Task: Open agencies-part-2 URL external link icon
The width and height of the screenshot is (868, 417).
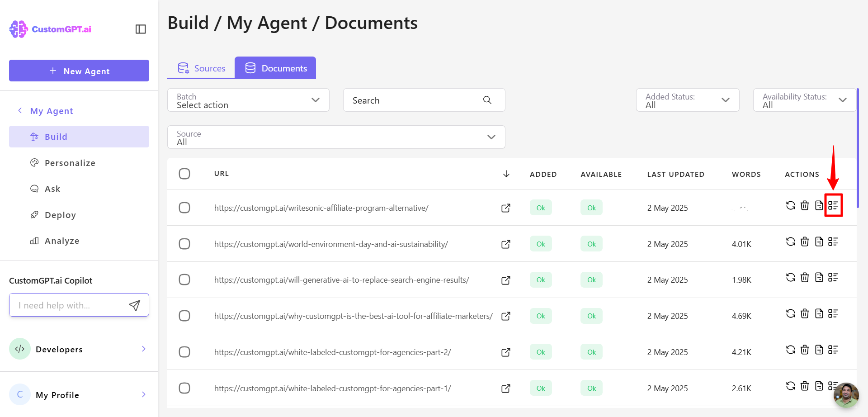Action: pyautogui.click(x=506, y=352)
